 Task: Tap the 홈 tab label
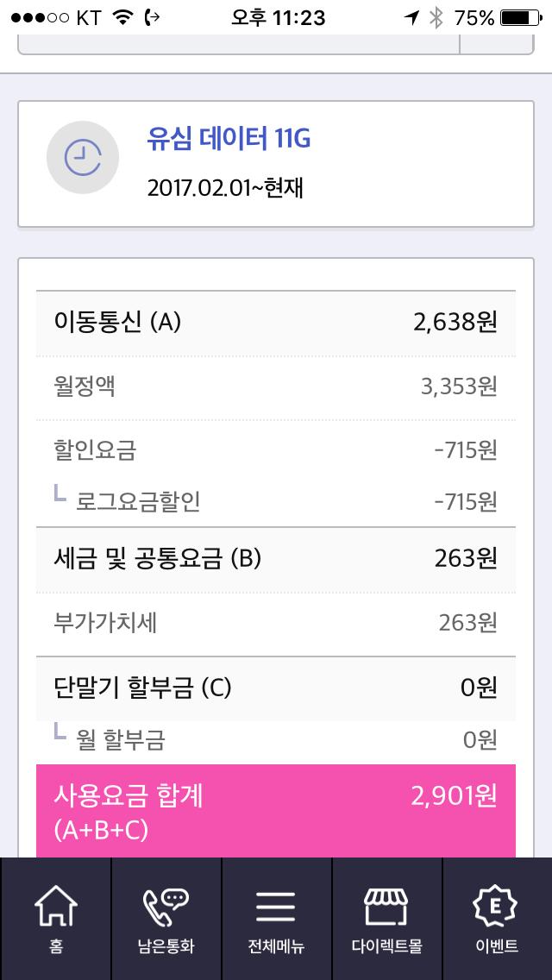55,946
